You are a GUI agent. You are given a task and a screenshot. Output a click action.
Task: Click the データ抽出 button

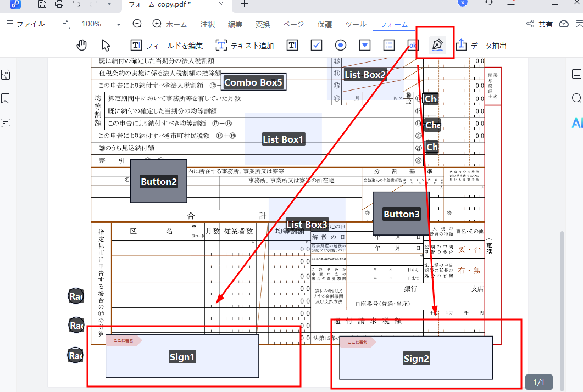click(x=481, y=46)
